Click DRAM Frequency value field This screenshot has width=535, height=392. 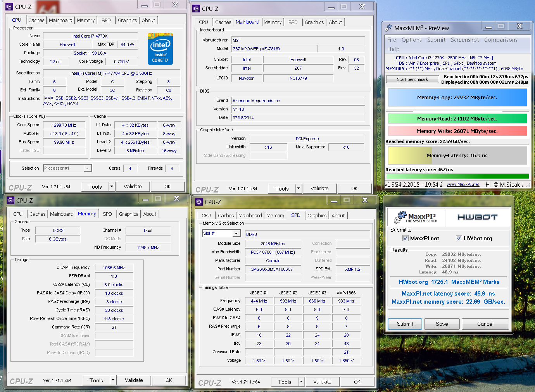(114, 268)
